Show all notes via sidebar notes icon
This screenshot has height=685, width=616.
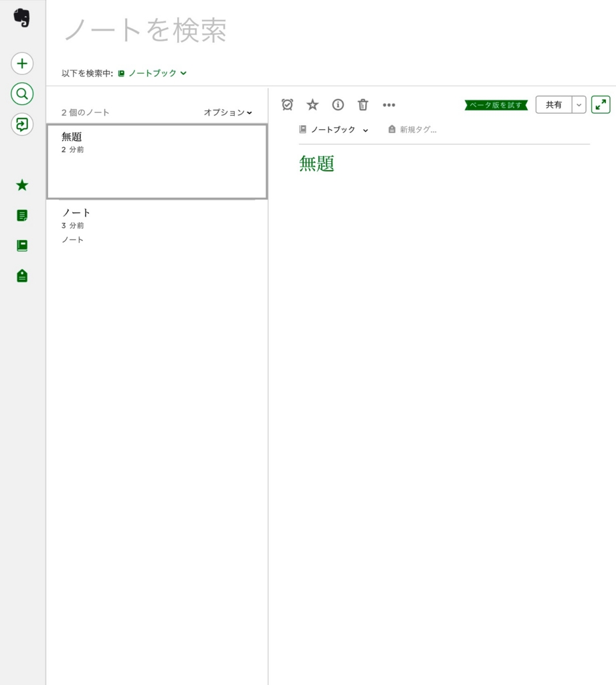tap(22, 215)
